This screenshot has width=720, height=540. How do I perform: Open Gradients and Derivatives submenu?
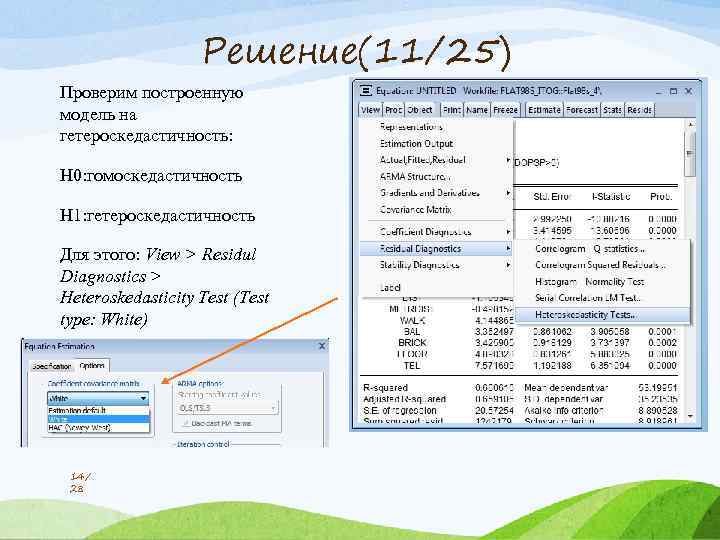tap(436, 193)
